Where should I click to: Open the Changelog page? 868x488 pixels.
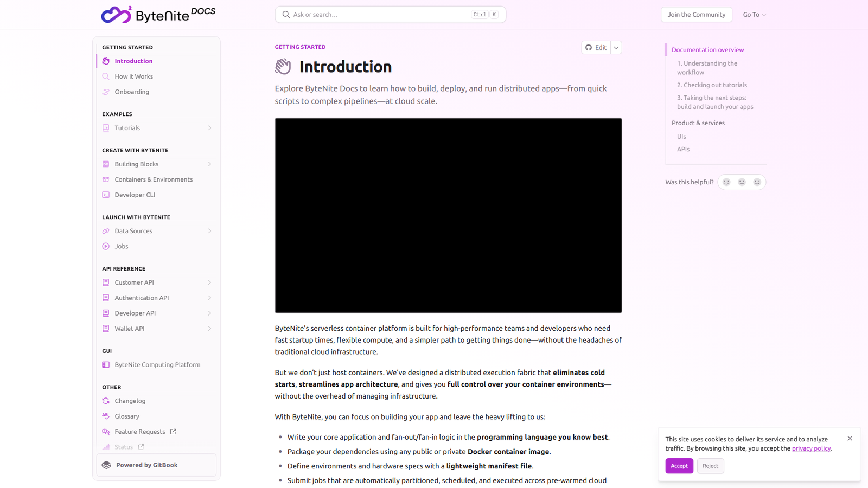(x=130, y=400)
